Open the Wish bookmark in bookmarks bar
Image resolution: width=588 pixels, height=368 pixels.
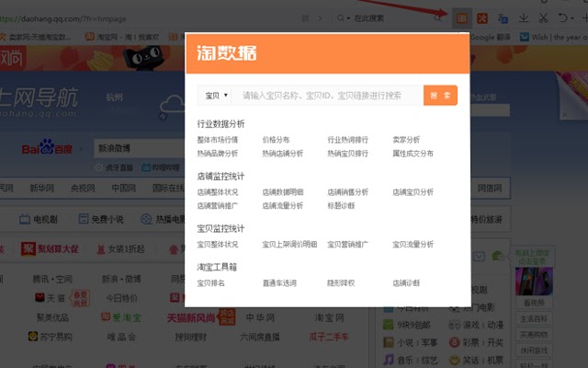click(553, 37)
